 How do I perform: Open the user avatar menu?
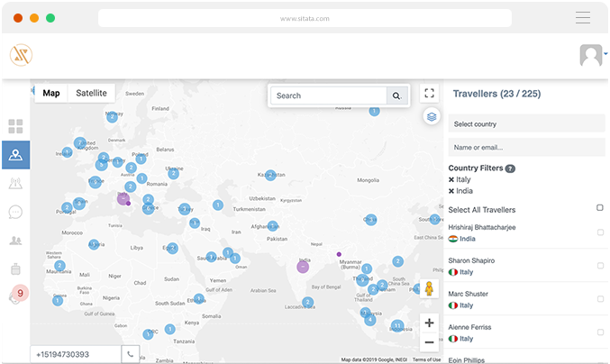(x=591, y=56)
